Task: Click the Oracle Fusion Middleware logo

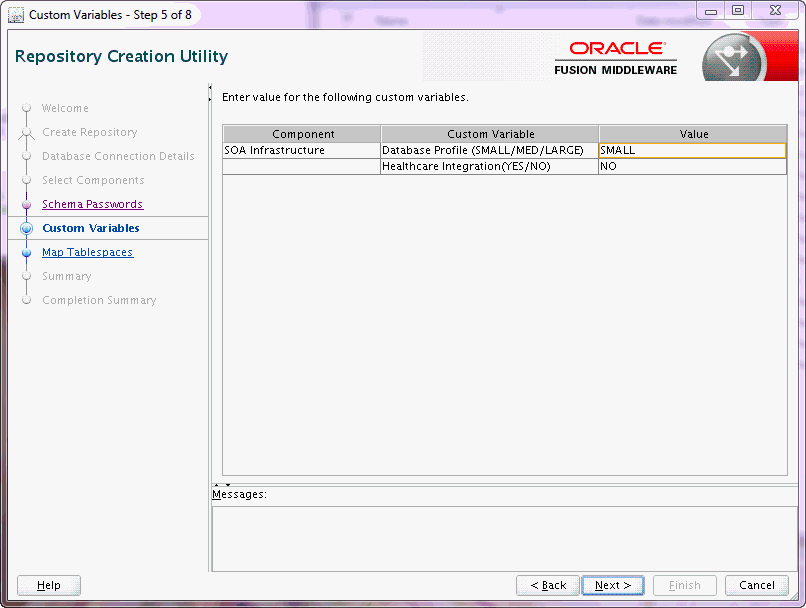Action: click(x=616, y=59)
